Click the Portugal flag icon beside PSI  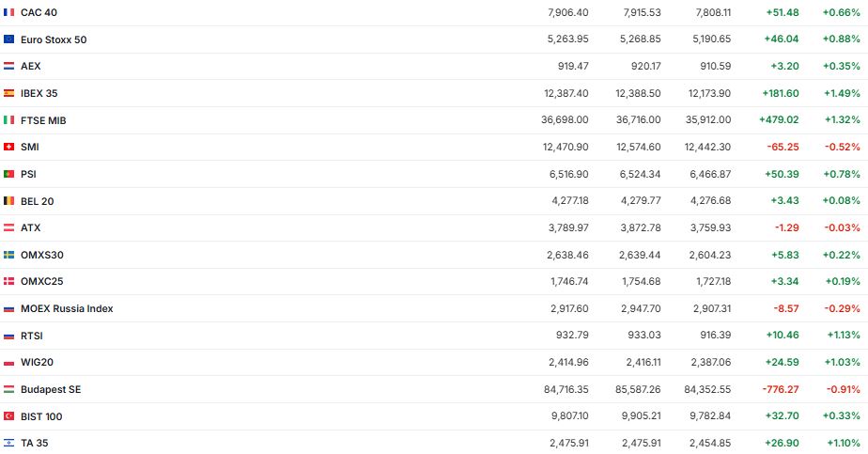(9, 174)
